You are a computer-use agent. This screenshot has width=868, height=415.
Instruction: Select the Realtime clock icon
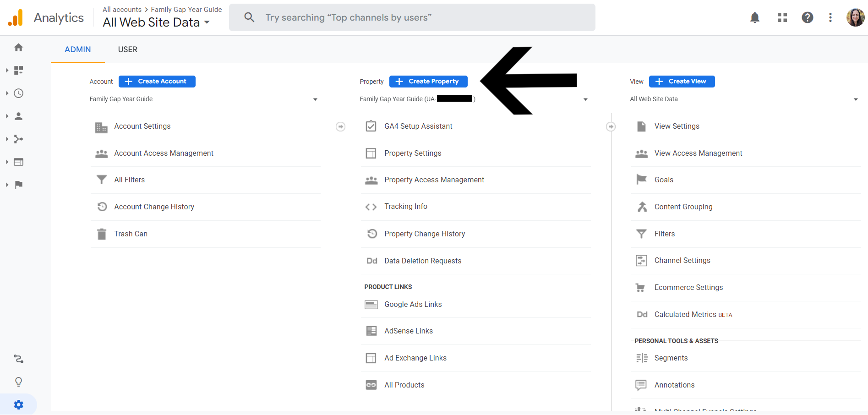point(18,93)
